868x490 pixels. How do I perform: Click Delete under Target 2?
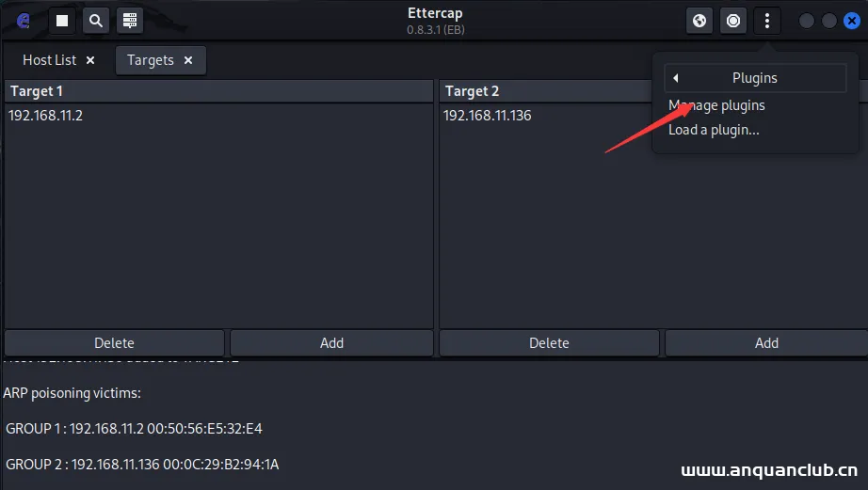[549, 342]
